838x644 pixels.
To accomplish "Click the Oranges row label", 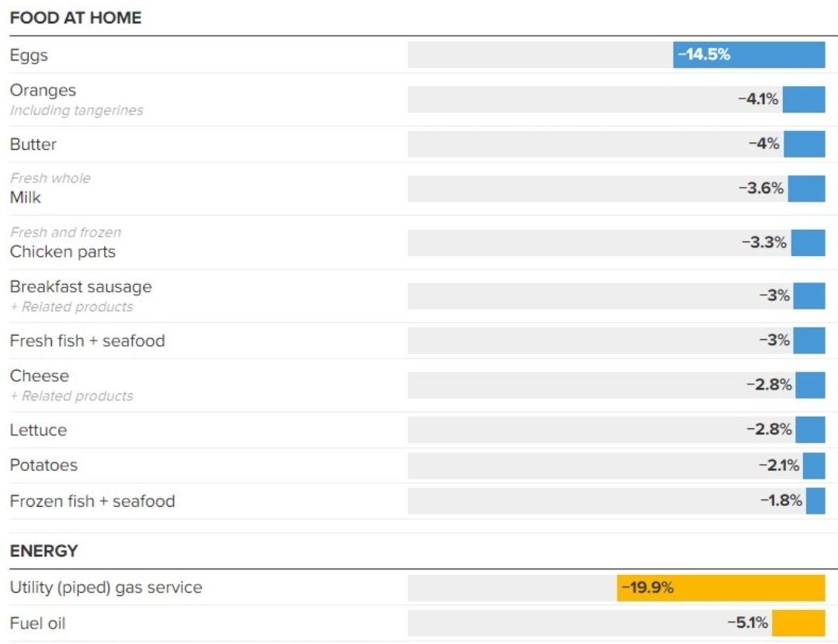I will 43,91.
